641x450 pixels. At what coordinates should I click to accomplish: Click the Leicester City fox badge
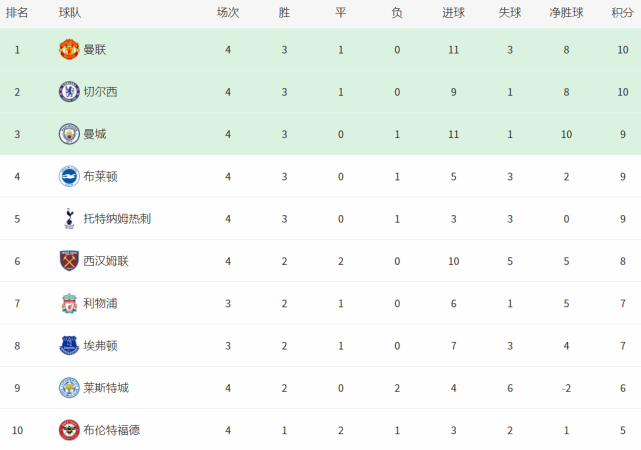(69, 388)
